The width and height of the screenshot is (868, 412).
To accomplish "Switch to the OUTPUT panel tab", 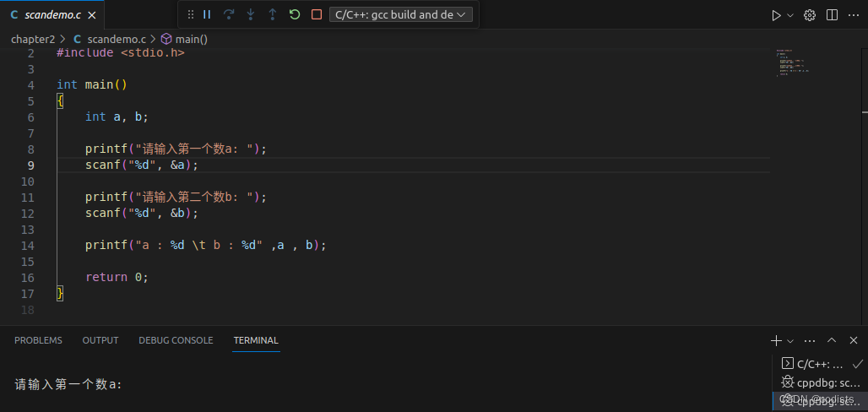I will click(x=100, y=340).
